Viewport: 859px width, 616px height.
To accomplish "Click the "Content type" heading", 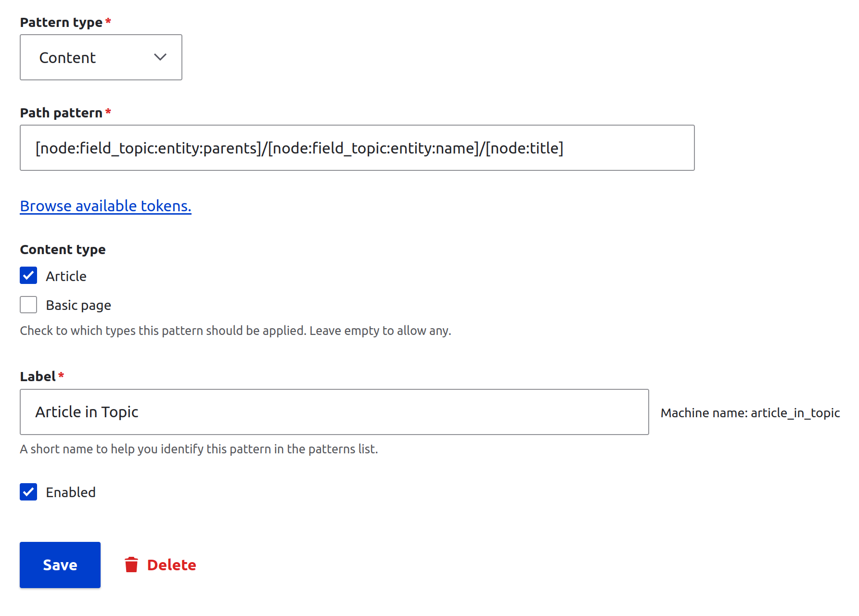I will point(63,249).
